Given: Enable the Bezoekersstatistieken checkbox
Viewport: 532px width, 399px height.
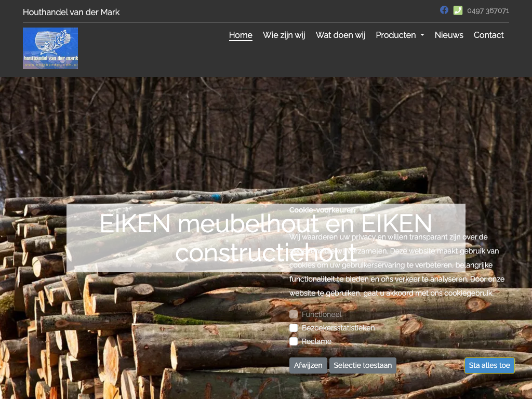Looking at the screenshot, I should point(294,328).
